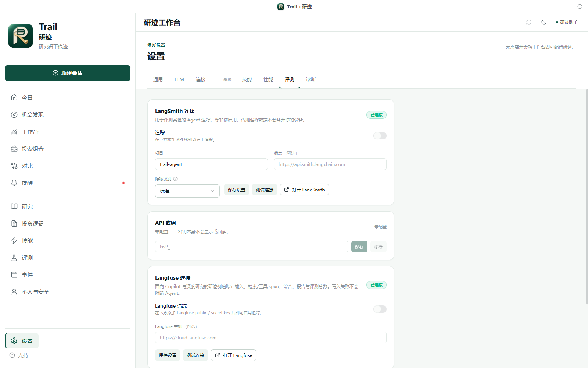This screenshot has height=368, width=588.
Task: Click 移除 button for API 密钥
Action: click(379, 247)
